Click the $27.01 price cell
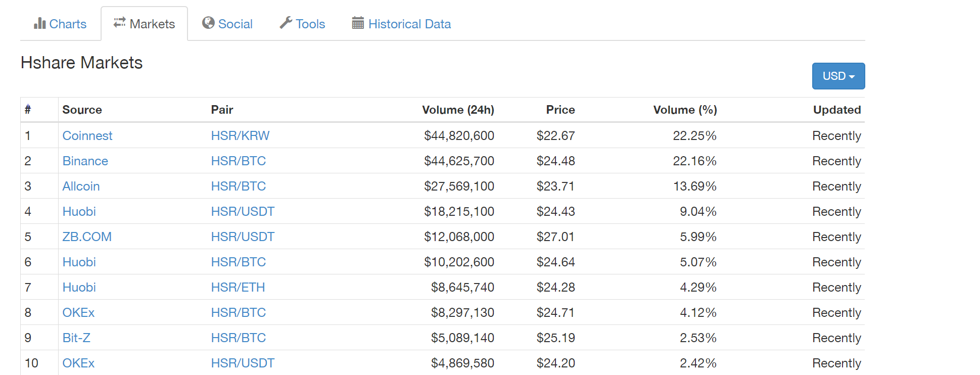This screenshot has height=375, width=980. click(555, 237)
